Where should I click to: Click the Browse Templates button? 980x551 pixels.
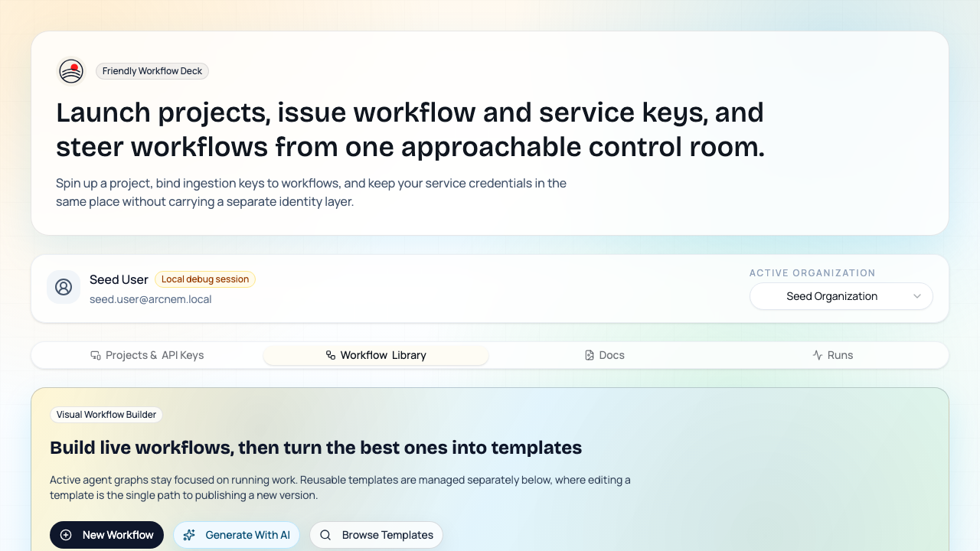pos(376,535)
